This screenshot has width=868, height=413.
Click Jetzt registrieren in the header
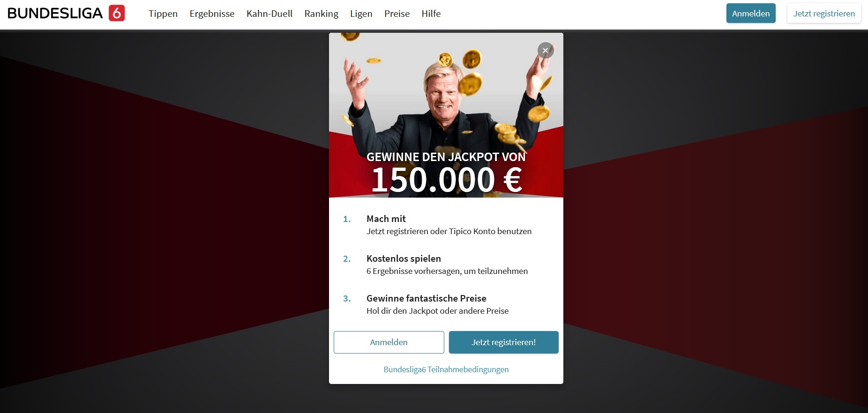[x=824, y=13]
